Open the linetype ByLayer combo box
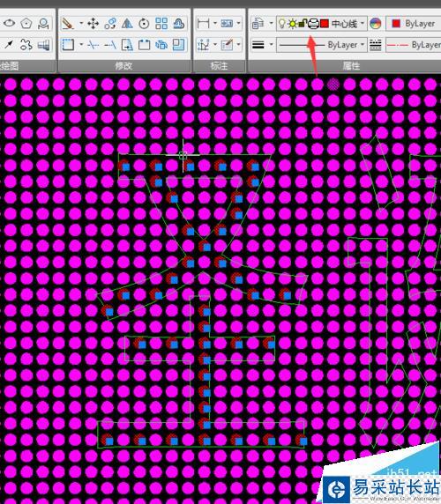The height and width of the screenshot is (504, 441). pyautogui.click(x=414, y=45)
